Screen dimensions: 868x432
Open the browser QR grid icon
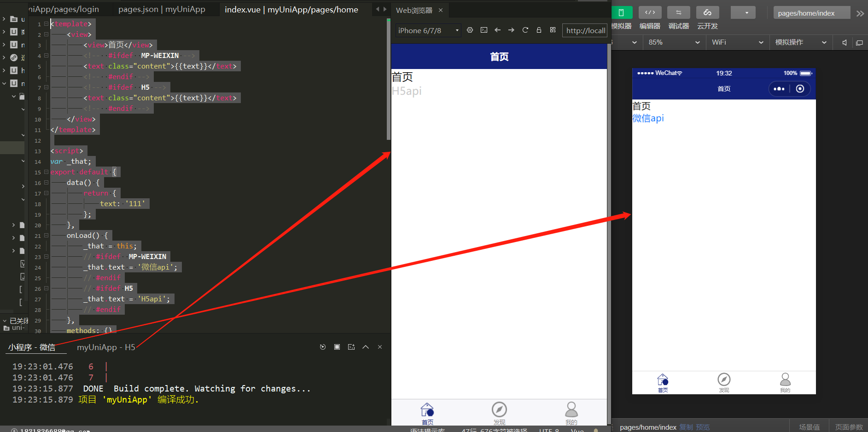coord(553,30)
